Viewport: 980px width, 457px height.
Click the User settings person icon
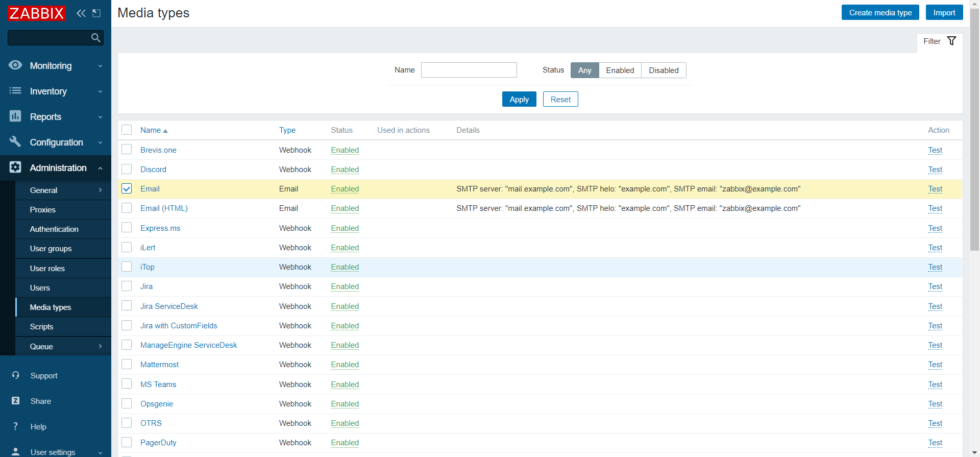(15, 452)
